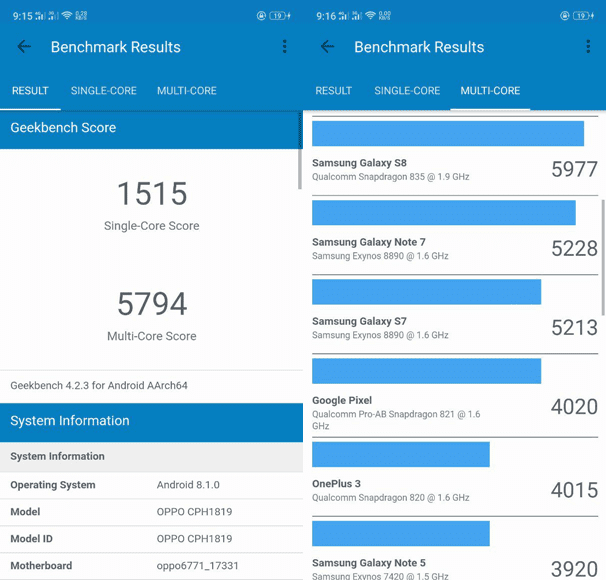Tap rotation lock icon in left status bar
Viewport: 606px width, 580px height.
(261, 16)
